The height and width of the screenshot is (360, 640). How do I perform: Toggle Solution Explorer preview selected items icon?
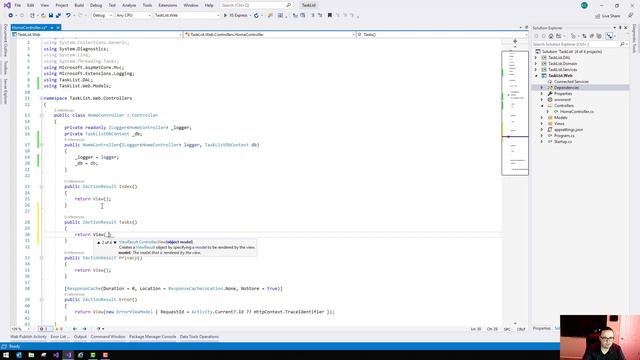[x=610, y=36]
